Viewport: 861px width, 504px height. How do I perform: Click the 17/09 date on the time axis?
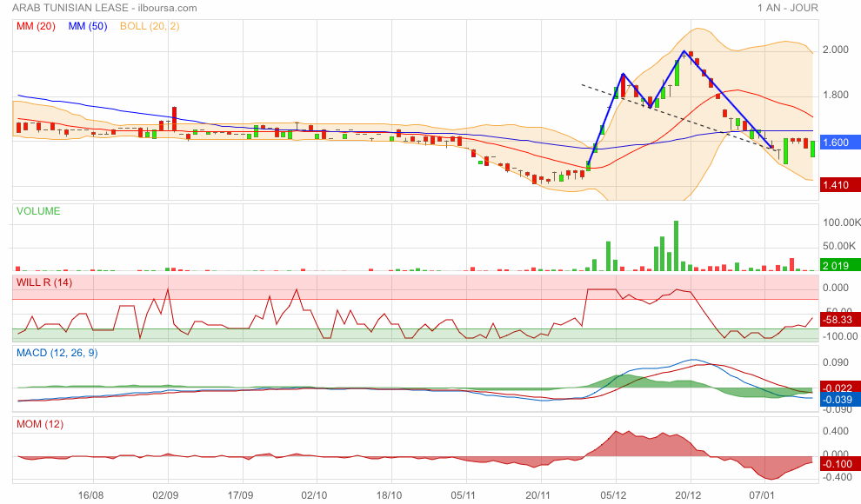point(240,495)
